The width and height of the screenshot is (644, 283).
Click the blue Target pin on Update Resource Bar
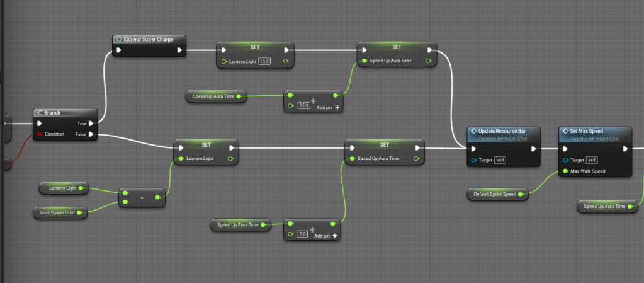(473, 160)
